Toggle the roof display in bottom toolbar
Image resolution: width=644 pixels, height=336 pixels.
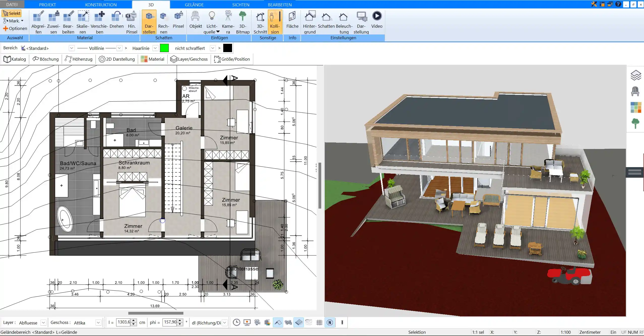coord(278,322)
